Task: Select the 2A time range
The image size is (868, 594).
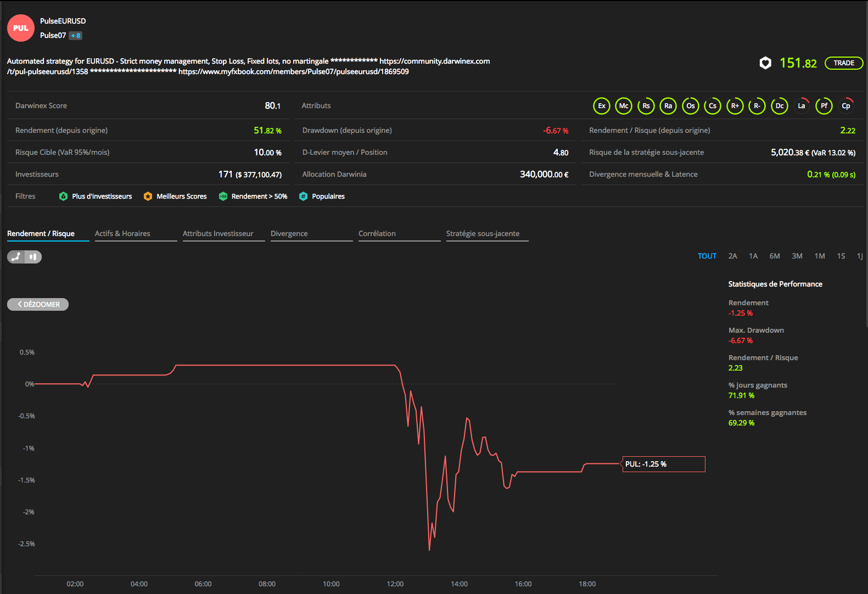Action: [x=733, y=256]
